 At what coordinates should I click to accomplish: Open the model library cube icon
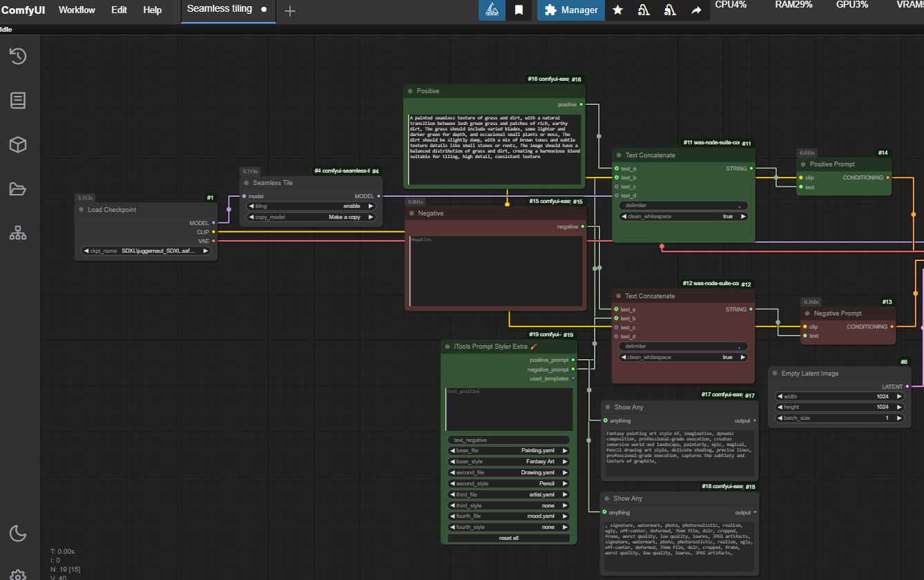coord(18,145)
